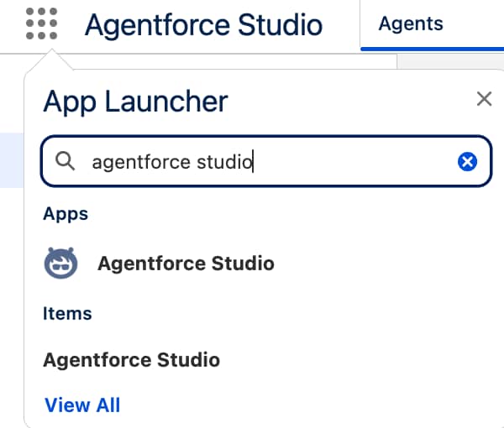The image size is (504, 428).
Task: Click the Items section label
Action: click(x=67, y=313)
